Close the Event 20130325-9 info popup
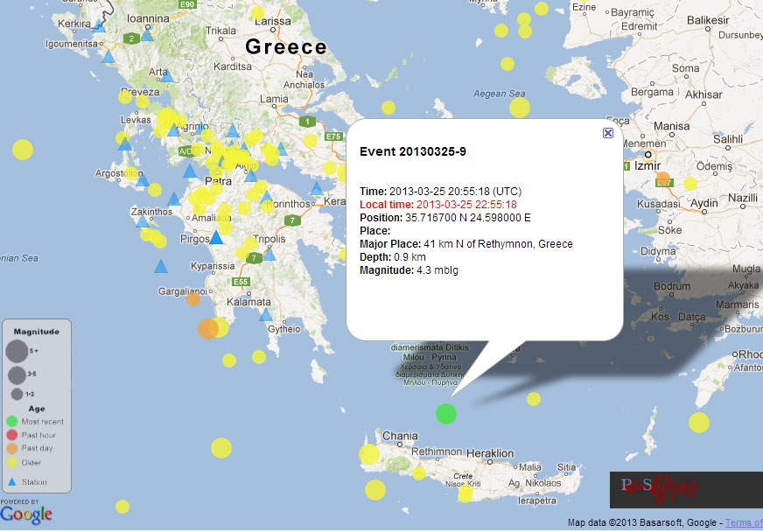763x532 pixels. pyautogui.click(x=607, y=132)
